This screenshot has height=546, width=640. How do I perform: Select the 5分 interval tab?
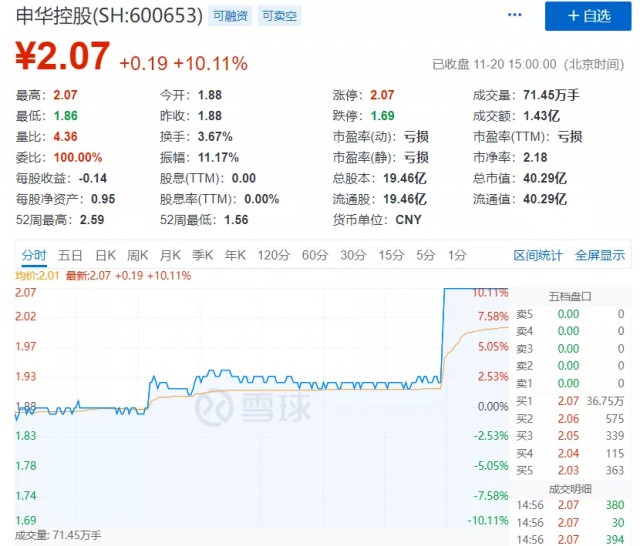click(426, 255)
